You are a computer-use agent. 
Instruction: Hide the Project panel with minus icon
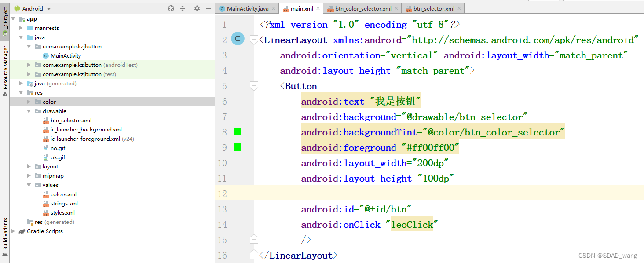(208, 8)
